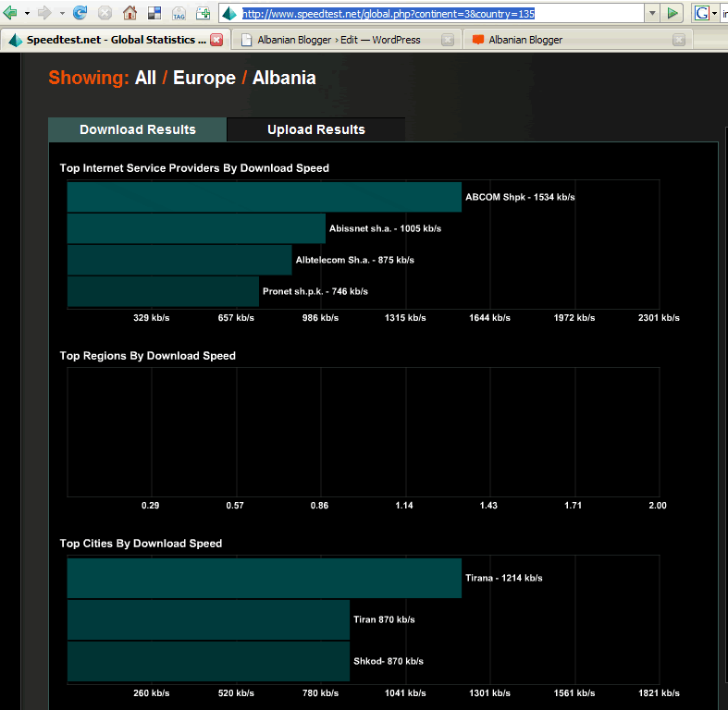Click the Shkod 870 kb/s city bar

click(208, 661)
